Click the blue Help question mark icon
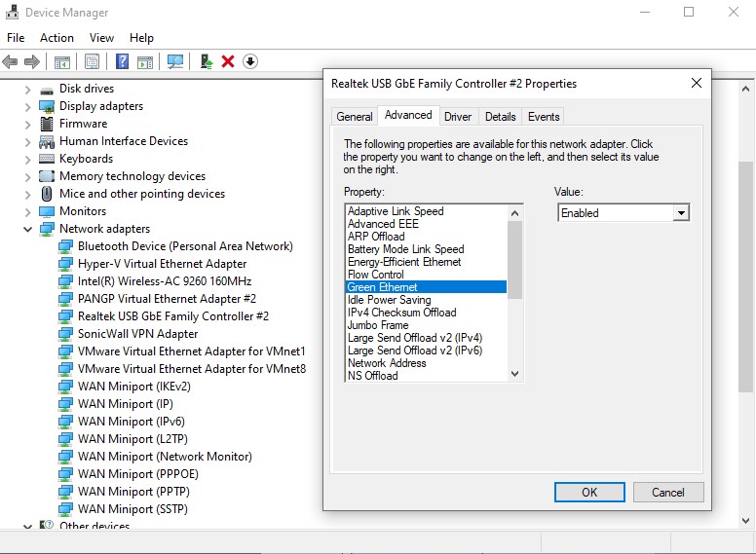Image resolution: width=756 pixels, height=554 pixels. [x=123, y=61]
